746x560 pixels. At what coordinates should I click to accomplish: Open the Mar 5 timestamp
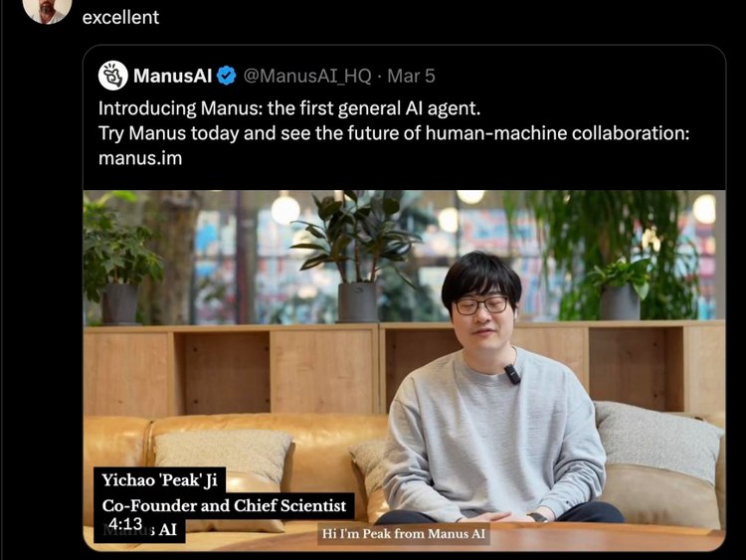pyautogui.click(x=411, y=77)
